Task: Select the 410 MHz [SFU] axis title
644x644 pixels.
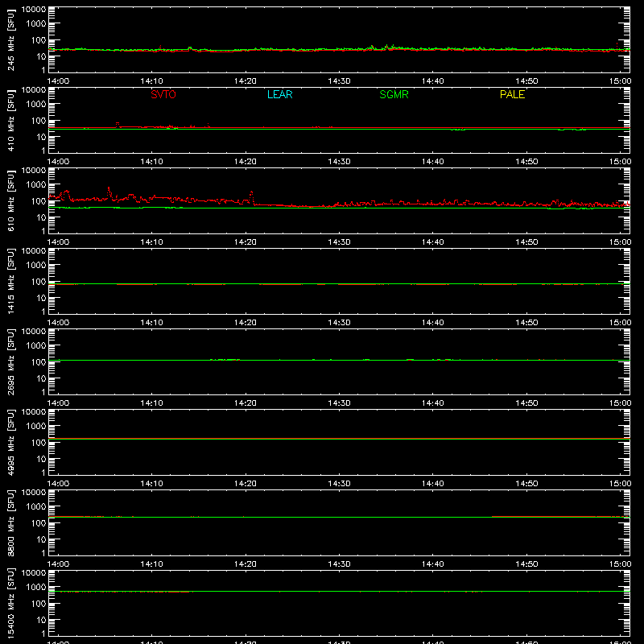Action: (x=10, y=120)
